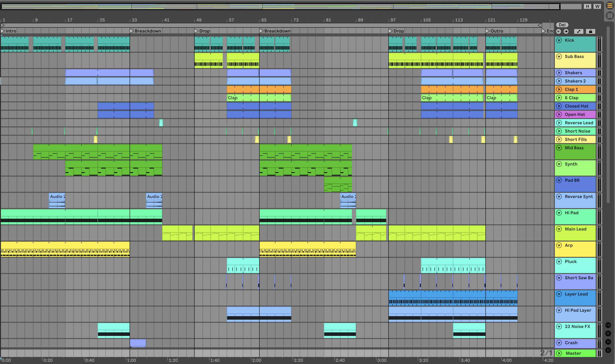The image size is (615, 364).
Task: Switch to Session view with vertical-bars icon
Action: click(x=610, y=16)
